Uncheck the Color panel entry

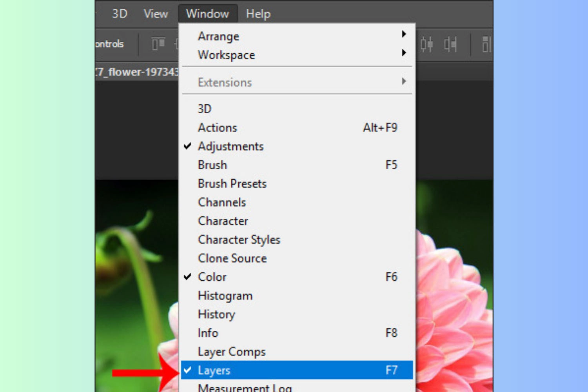[x=297, y=277]
